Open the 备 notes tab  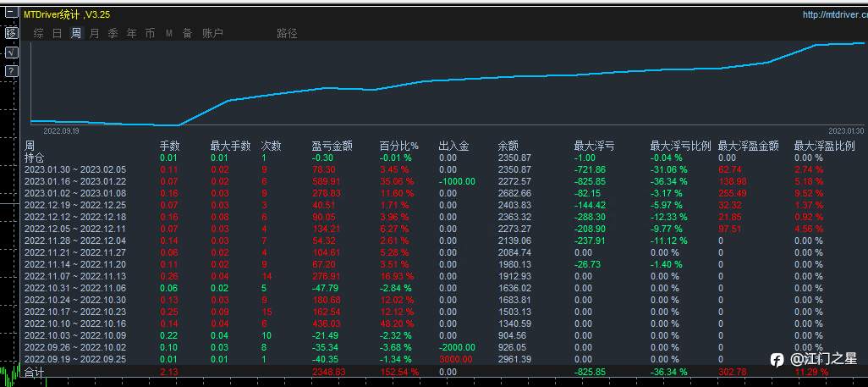(x=188, y=33)
